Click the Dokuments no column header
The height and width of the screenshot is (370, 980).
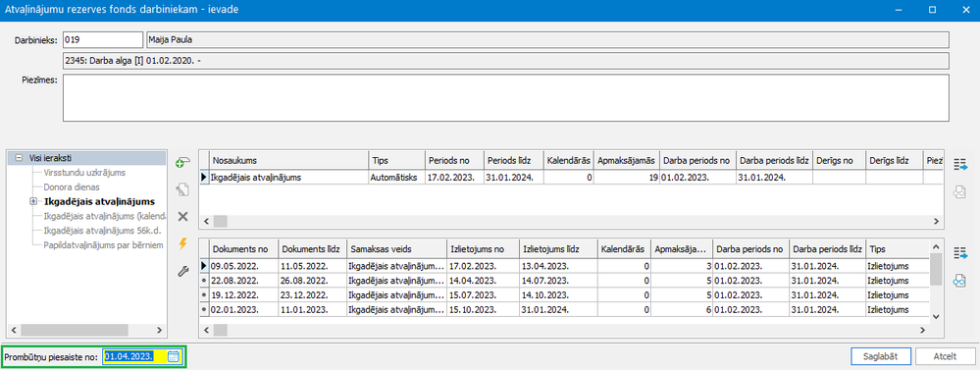[x=243, y=248]
